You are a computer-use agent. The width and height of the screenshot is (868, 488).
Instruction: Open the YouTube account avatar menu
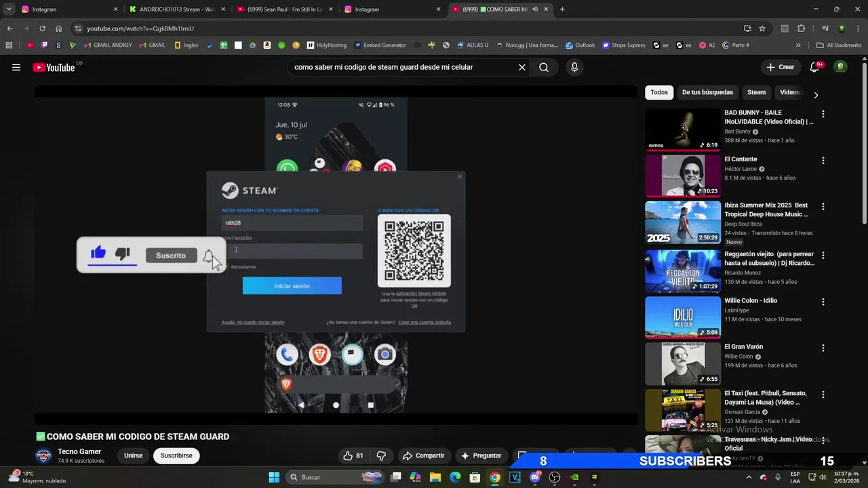pyautogui.click(x=841, y=67)
